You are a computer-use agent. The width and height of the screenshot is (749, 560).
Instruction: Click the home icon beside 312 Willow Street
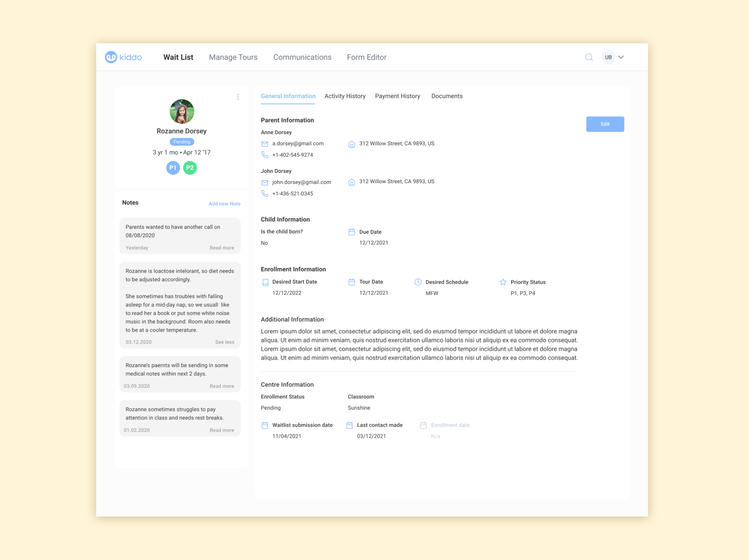(x=352, y=144)
